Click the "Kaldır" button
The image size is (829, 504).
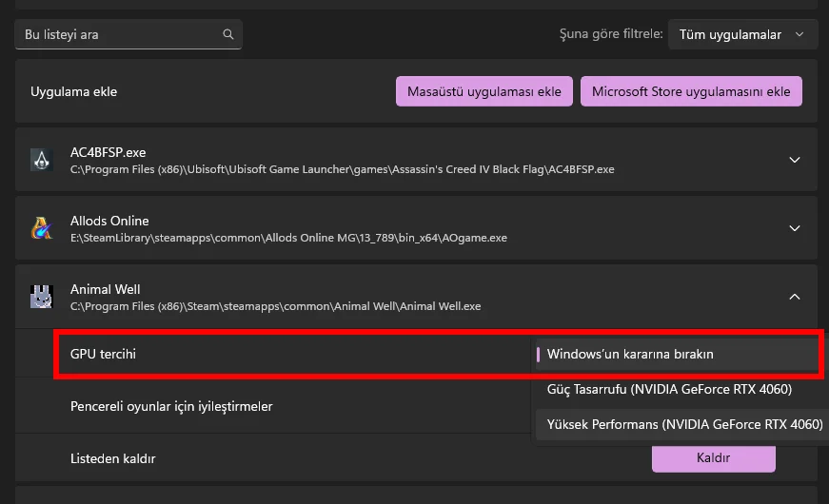coord(713,457)
